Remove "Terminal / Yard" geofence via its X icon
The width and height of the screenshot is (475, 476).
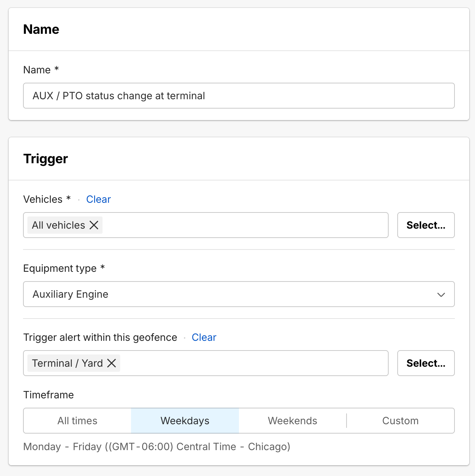pos(112,363)
